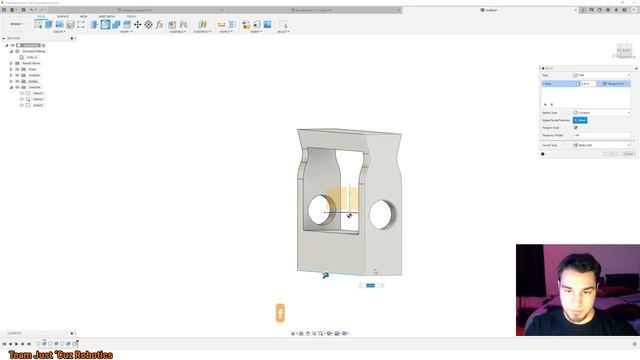Open the Corner Type dropdown

click(x=602, y=145)
